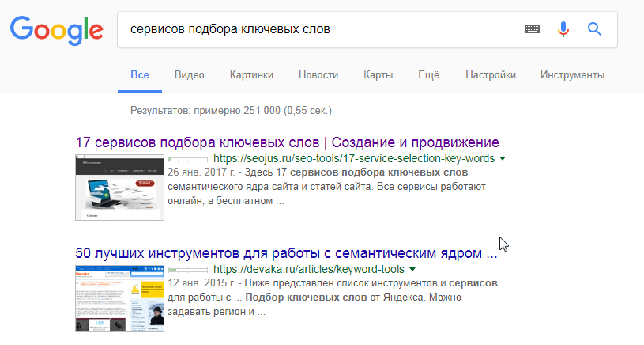Screen dimensions: 644x345
Task: Open the devaka.ru page preview thumbnail
Action: [x=119, y=298]
